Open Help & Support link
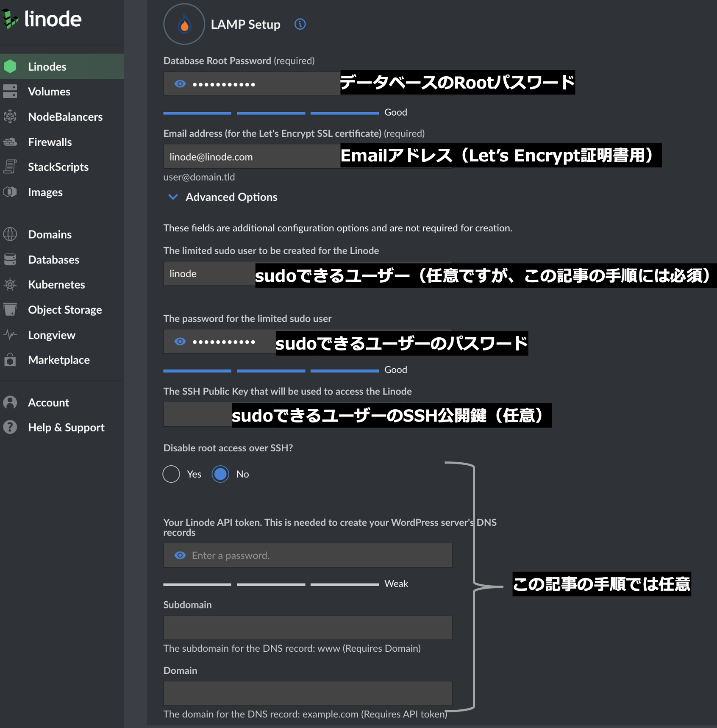717x728 pixels. point(62,427)
